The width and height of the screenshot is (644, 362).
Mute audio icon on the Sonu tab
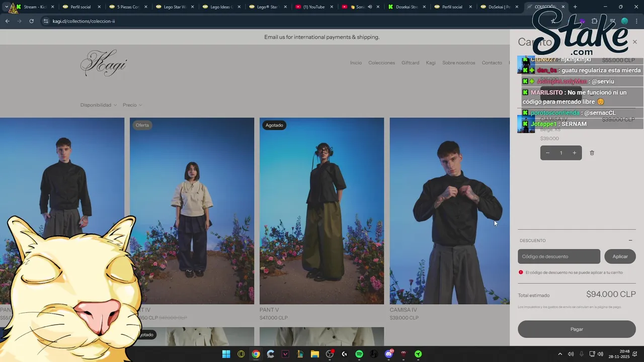click(370, 7)
